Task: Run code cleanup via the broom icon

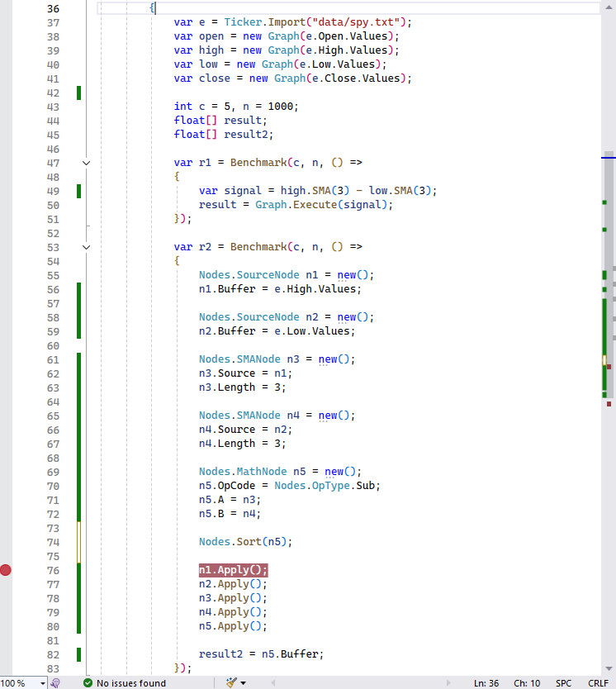Action: coord(231,682)
